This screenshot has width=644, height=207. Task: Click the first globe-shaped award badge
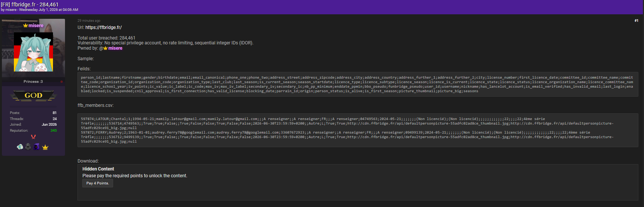[20, 147]
